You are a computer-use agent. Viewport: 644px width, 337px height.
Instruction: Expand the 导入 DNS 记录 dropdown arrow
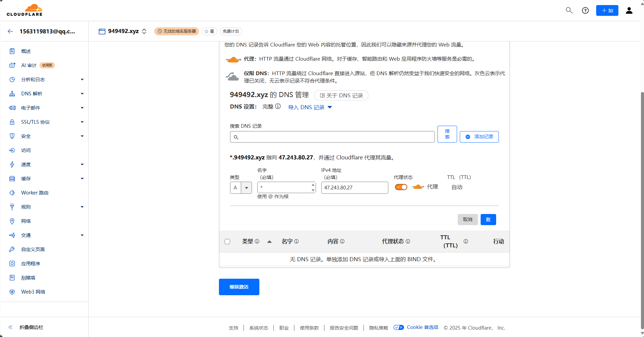click(330, 107)
